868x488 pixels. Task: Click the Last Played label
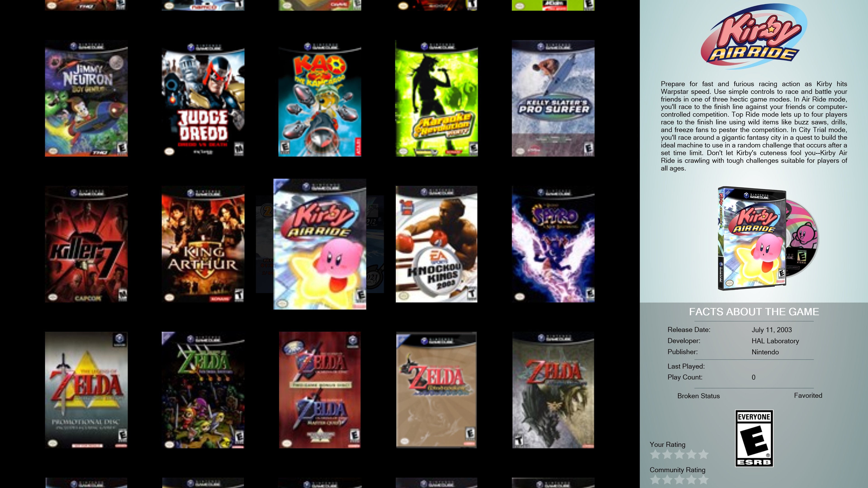pyautogui.click(x=686, y=366)
